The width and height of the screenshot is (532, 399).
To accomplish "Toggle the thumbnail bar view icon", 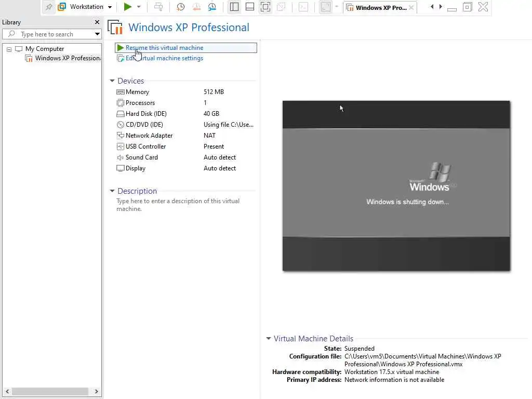I will click(250, 7).
